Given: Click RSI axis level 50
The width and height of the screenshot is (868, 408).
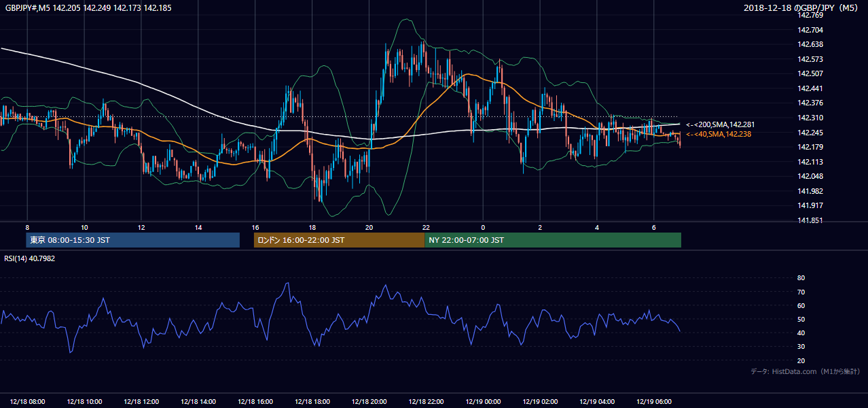Looking at the screenshot, I should pyautogui.click(x=801, y=319).
